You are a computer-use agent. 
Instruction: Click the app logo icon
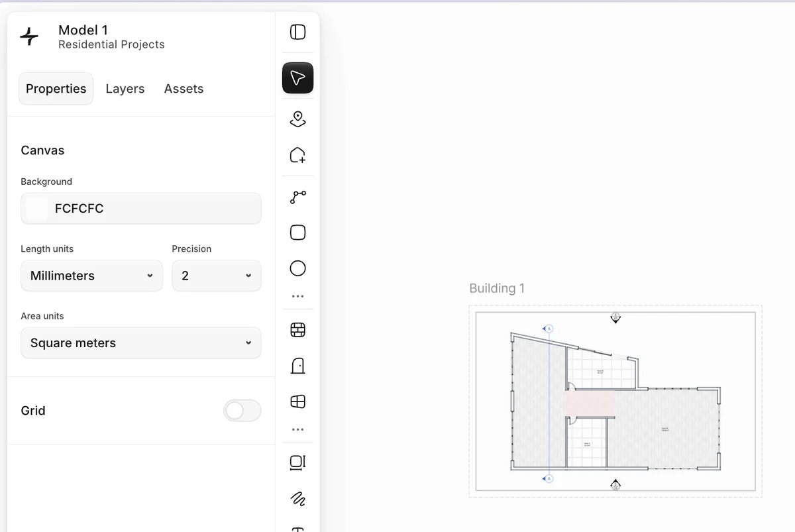point(30,36)
